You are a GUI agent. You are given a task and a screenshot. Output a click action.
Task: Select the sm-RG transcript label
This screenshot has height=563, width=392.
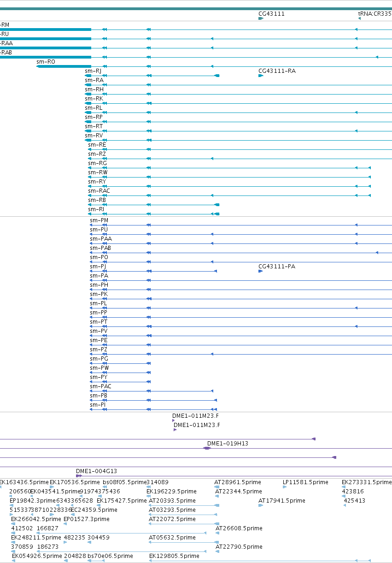point(97,163)
